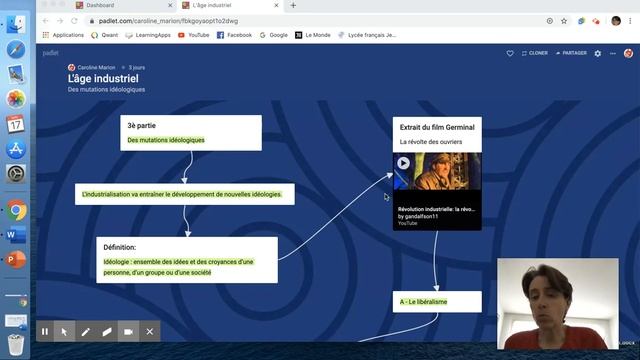Select the eraser tool in recording bar
Viewport: 640px width, 360px height.
point(107,331)
